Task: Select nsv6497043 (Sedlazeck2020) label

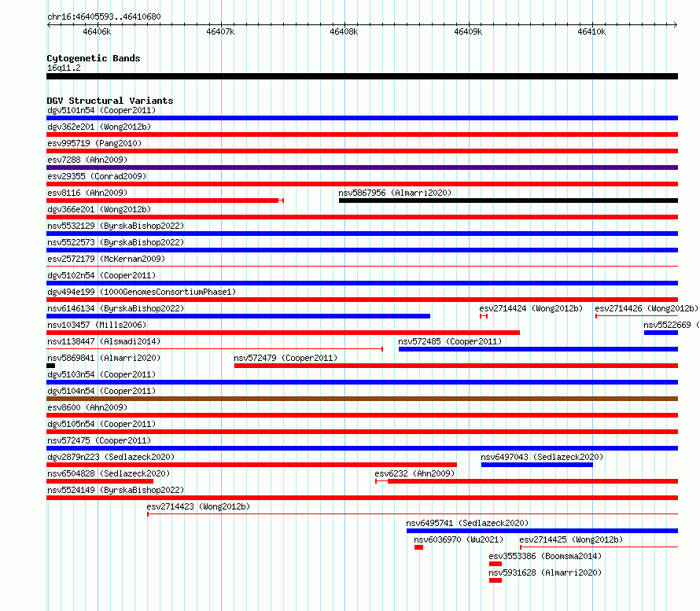Action: (542, 457)
